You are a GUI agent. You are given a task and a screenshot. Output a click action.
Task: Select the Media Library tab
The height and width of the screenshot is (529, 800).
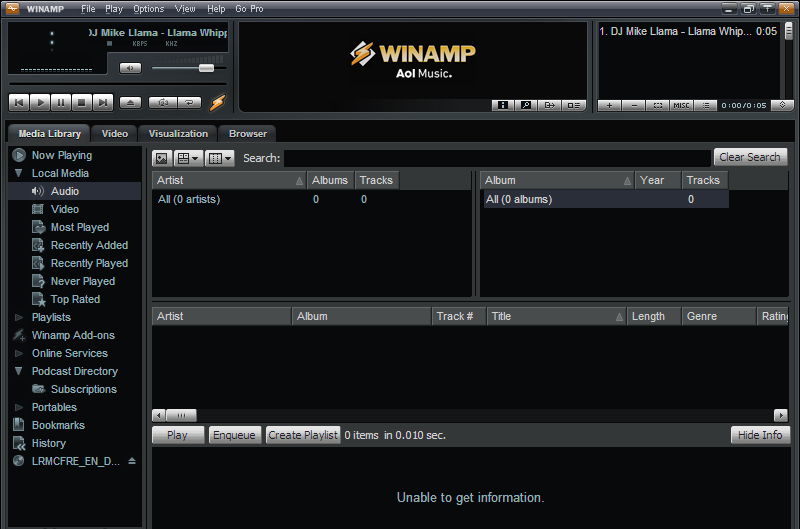[49, 134]
